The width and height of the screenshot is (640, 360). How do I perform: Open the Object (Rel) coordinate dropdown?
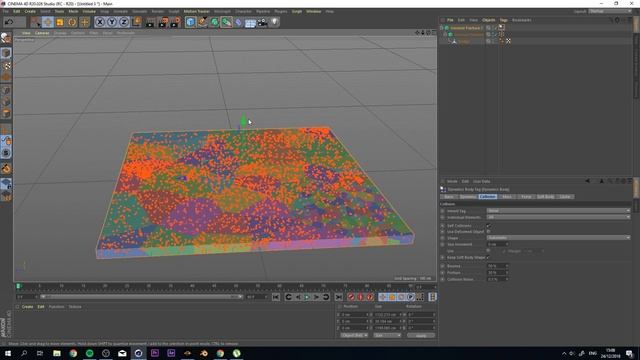[x=354, y=336]
